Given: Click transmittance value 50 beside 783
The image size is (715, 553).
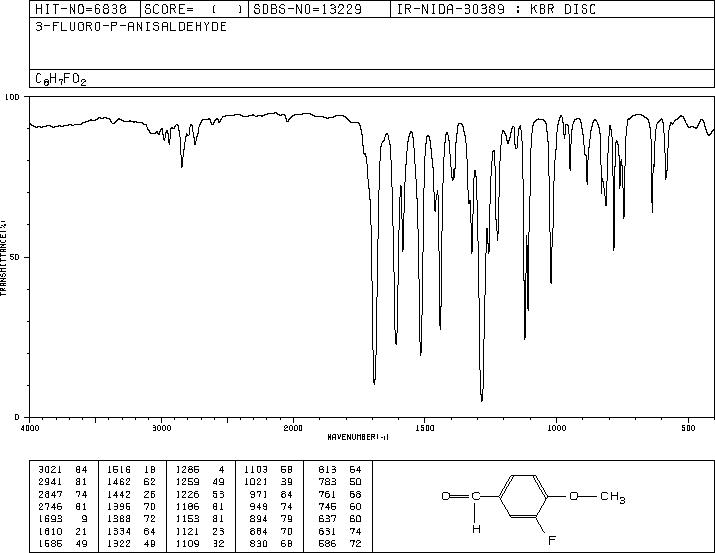Looking at the screenshot, I should pyautogui.click(x=356, y=482).
